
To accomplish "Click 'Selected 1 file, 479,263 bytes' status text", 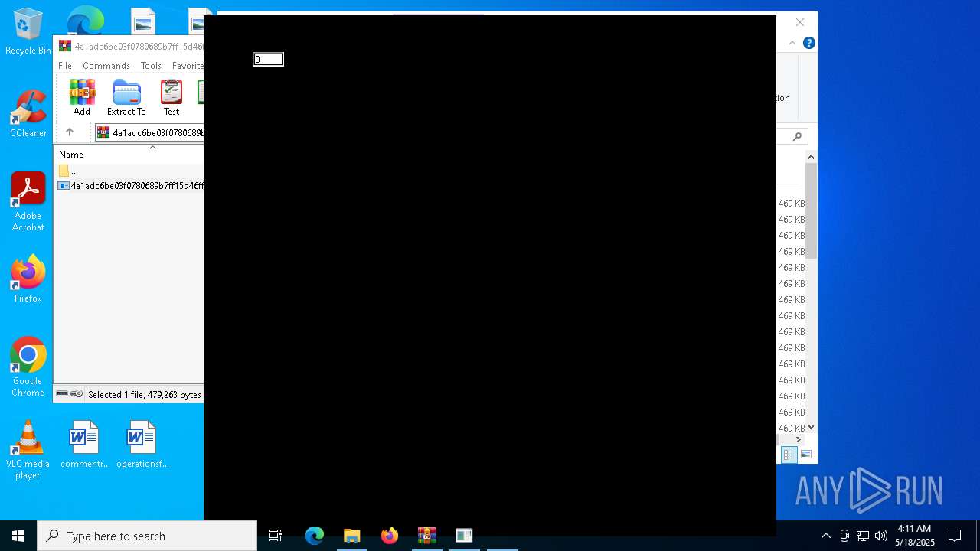I will click(145, 395).
